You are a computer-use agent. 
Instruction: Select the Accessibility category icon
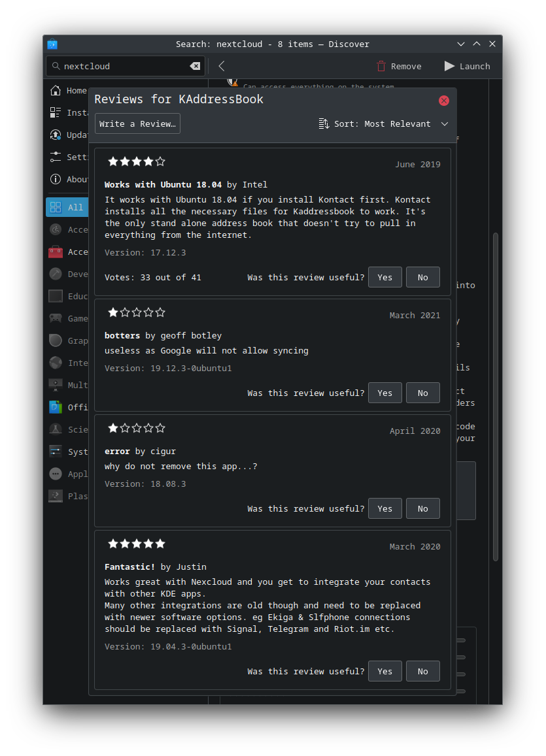56,229
